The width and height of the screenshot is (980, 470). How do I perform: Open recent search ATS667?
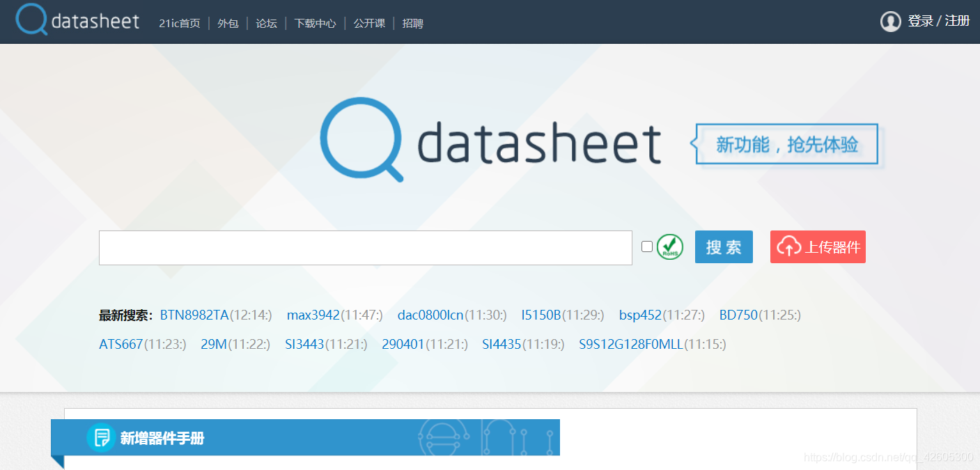click(121, 345)
